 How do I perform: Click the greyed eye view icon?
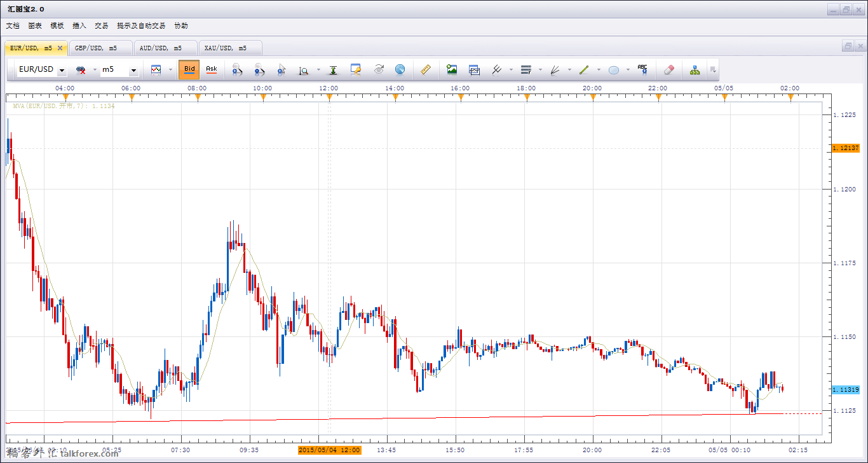tap(379, 69)
